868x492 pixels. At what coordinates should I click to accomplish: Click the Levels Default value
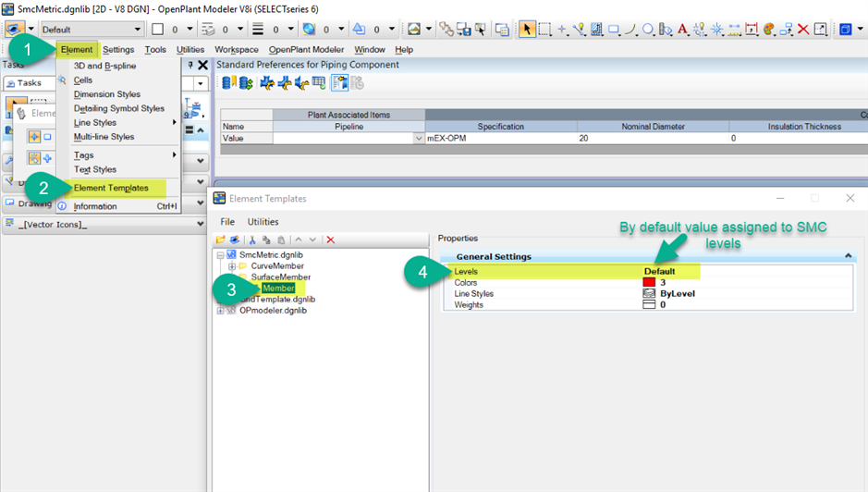click(x=659, y=272)
